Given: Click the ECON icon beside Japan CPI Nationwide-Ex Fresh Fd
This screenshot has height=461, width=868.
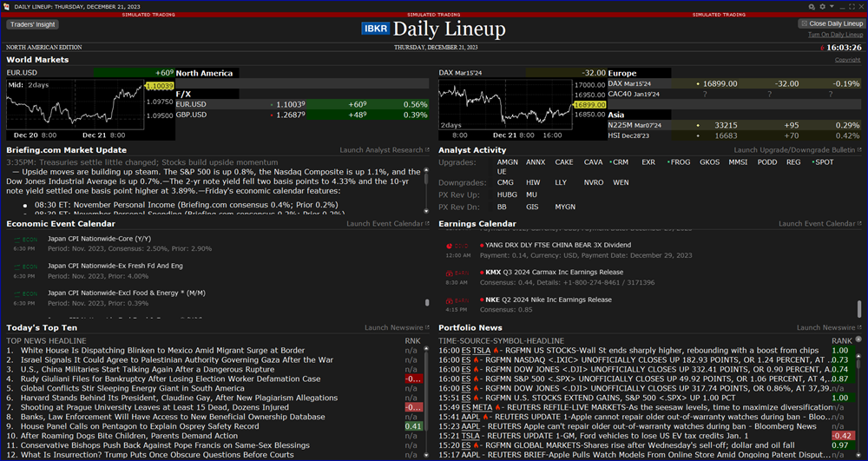Looking at the screenshot, I should coord(25,267).
